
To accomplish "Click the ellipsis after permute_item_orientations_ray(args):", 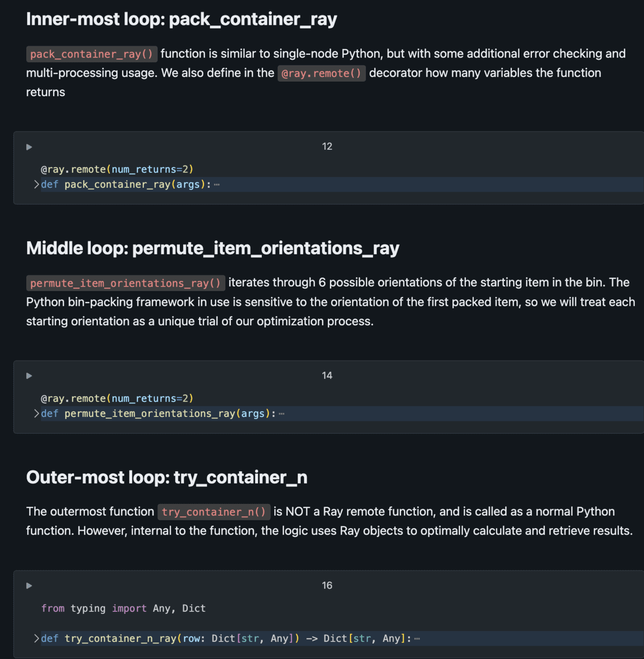I will pos(282,414).
